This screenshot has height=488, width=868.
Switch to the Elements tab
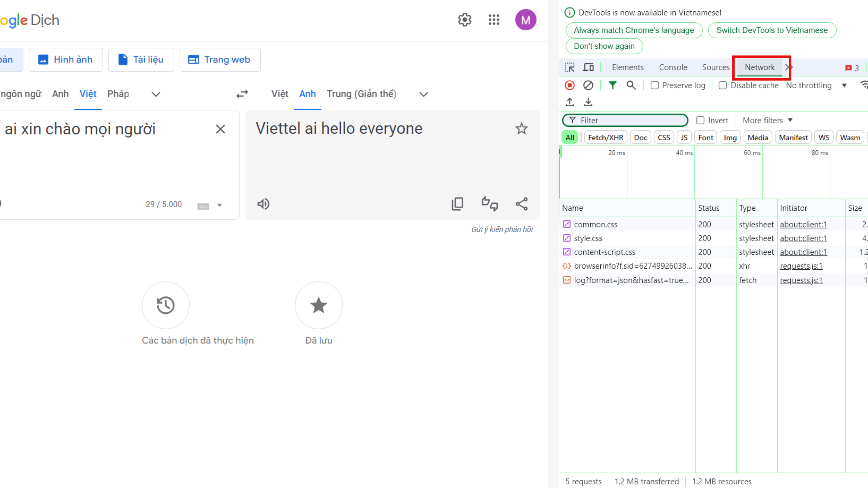627,67
